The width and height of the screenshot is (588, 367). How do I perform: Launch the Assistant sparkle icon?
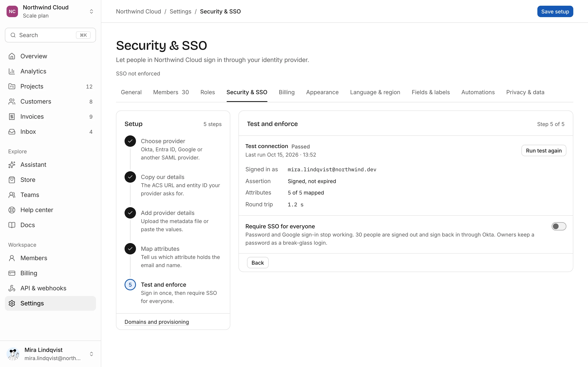click(12, 165)
